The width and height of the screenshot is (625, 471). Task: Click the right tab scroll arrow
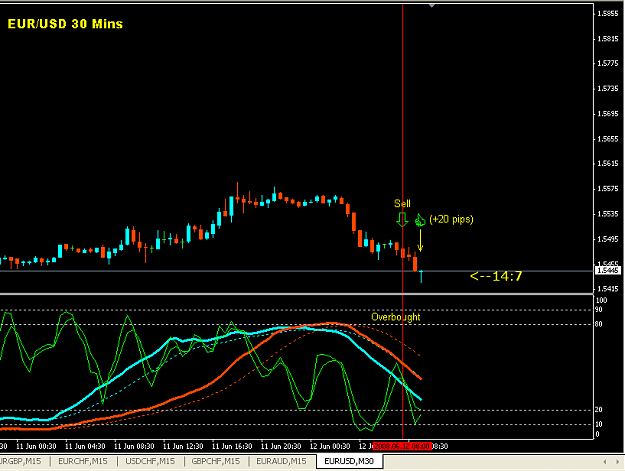click(617, 461)
